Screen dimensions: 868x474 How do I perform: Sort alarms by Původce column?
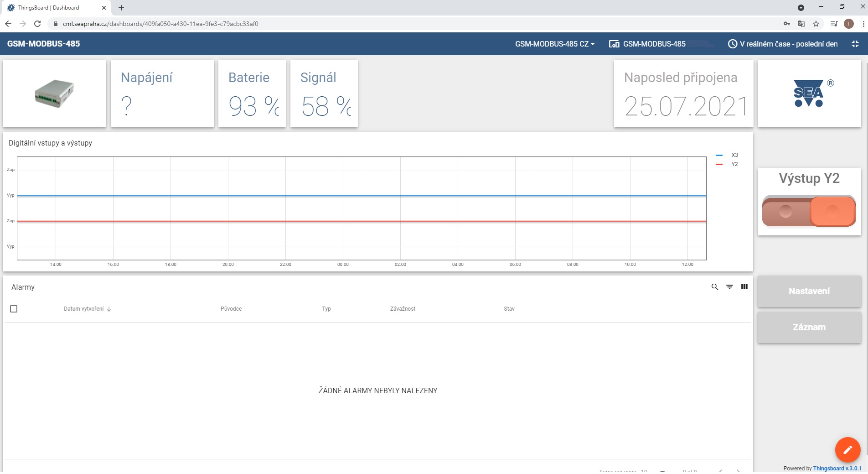(x=231, y=309)
